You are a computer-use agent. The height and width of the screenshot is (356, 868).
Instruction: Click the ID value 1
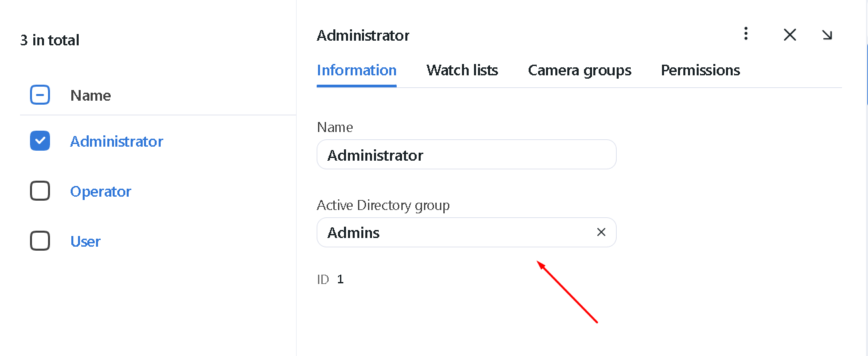[340, 279]
